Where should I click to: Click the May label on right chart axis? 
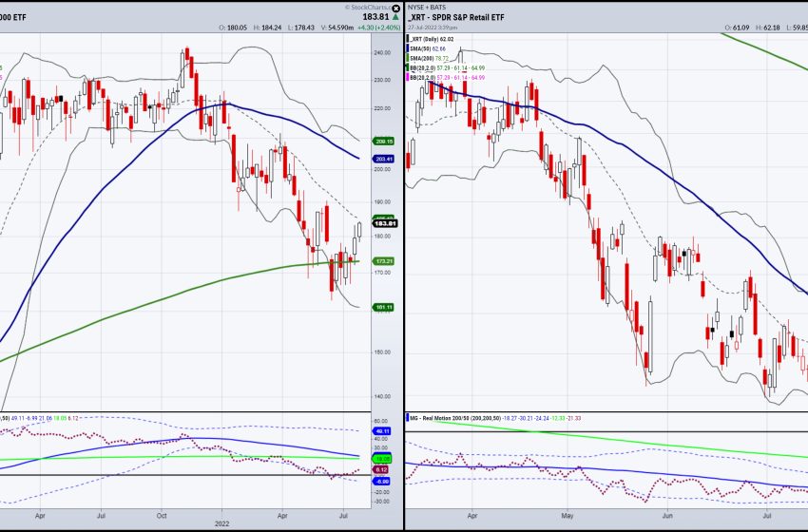568,514
